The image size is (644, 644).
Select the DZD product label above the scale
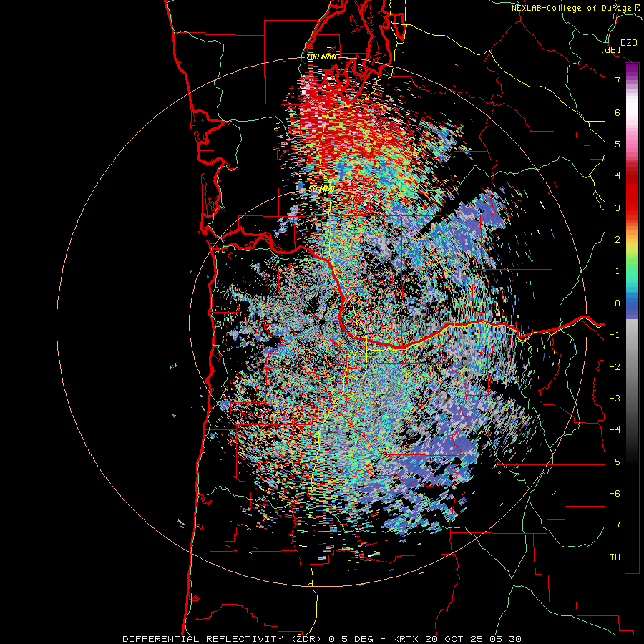pyautogui.click(x=628, y=43)
